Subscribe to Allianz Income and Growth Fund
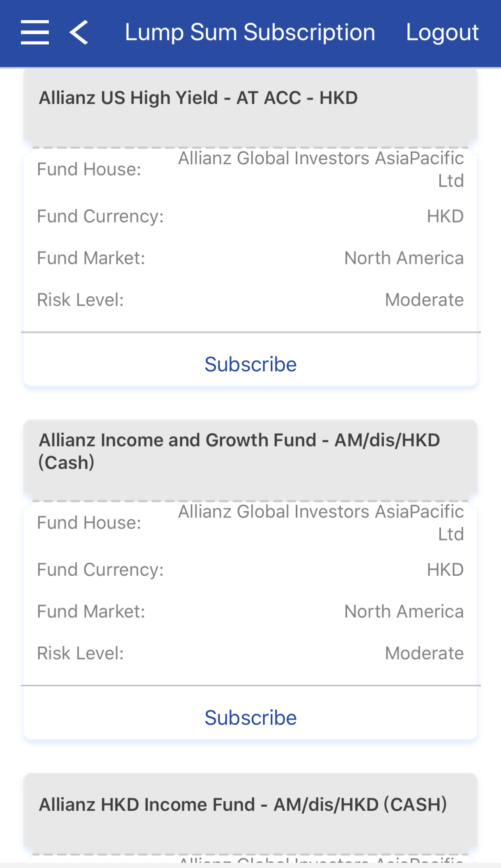The height and width of the screenshot is (868, 501). tap(250, 717)
